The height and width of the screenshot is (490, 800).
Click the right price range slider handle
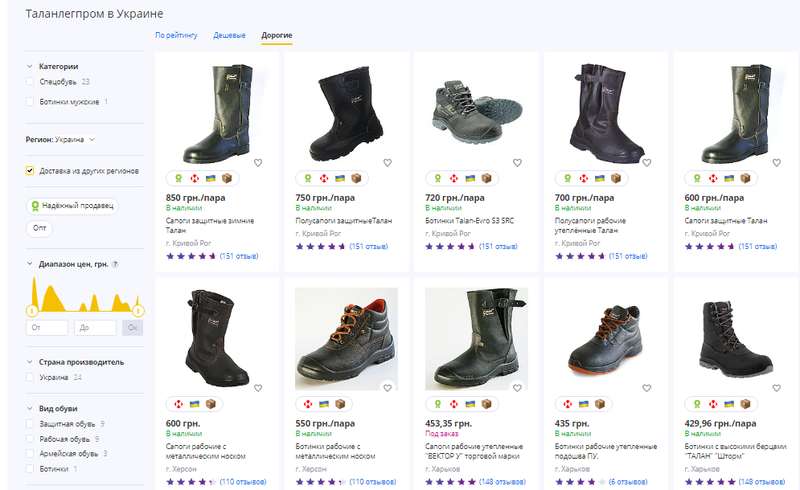[x=136, y=310]
